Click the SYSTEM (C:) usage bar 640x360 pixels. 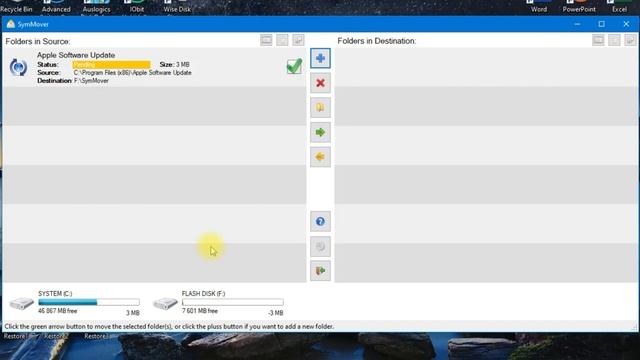[89, 302]
